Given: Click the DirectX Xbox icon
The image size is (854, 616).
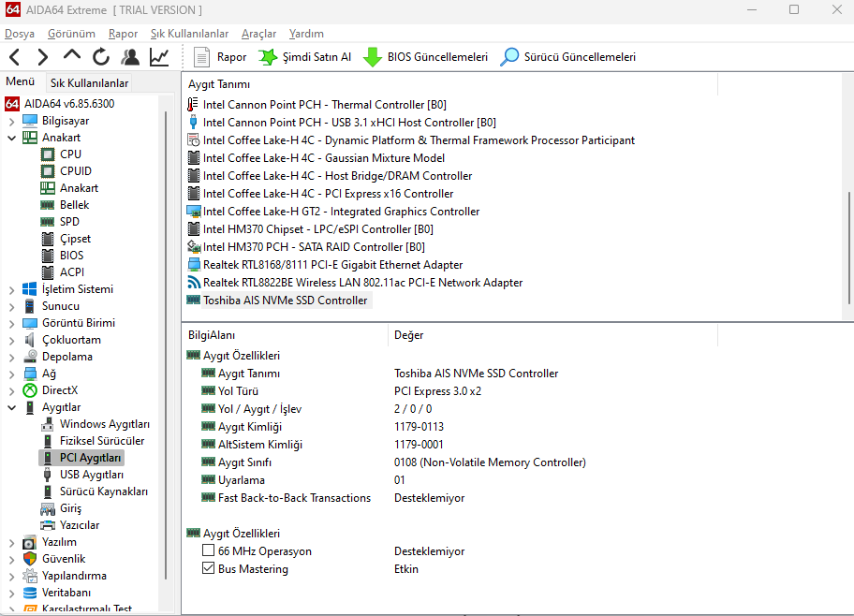Looking at the screenshot, I should pos(30,390).
